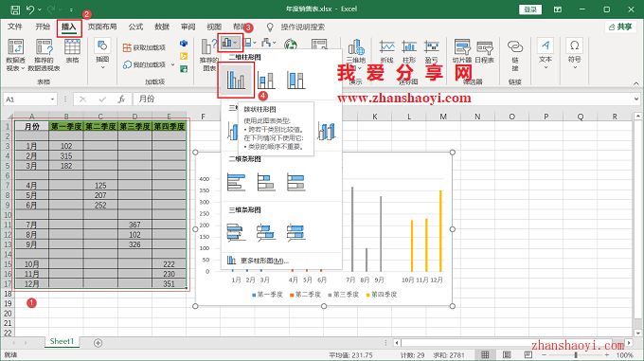Select the 3-D clustered bar chart
Viewport: 644px width, 361px height.
click(236, 232)
